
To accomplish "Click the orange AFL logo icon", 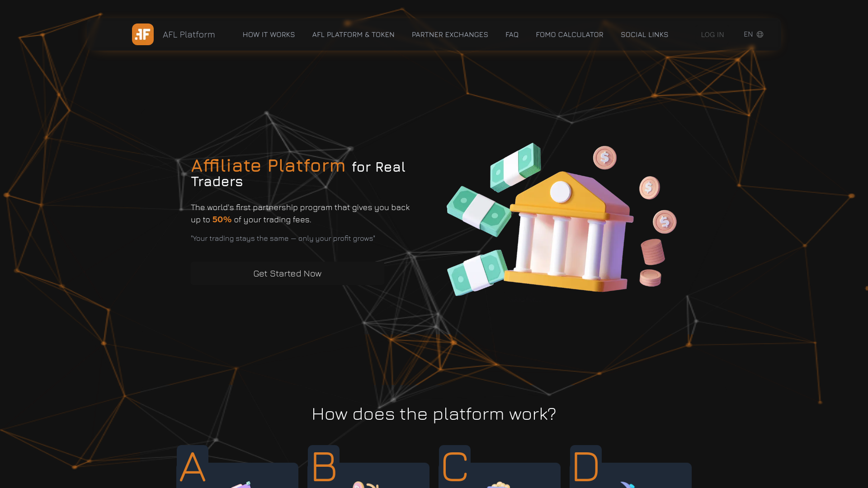I will (143, 34).
